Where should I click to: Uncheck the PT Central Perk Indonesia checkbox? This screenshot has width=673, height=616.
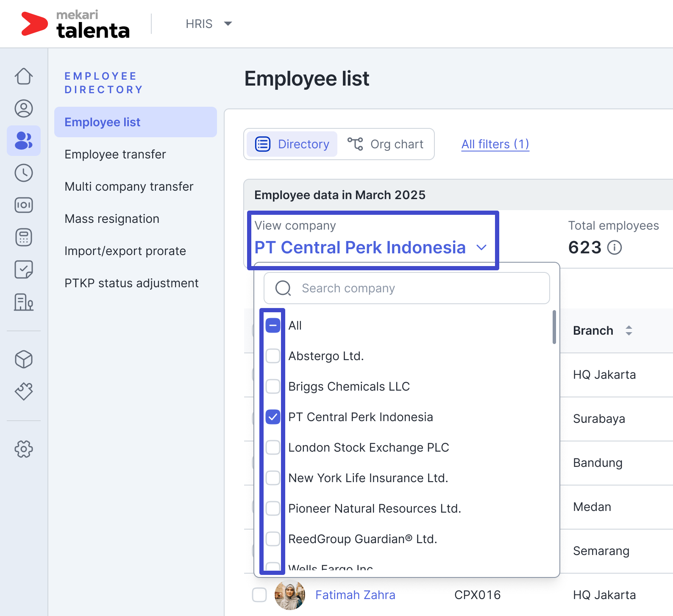coord(273,417)
